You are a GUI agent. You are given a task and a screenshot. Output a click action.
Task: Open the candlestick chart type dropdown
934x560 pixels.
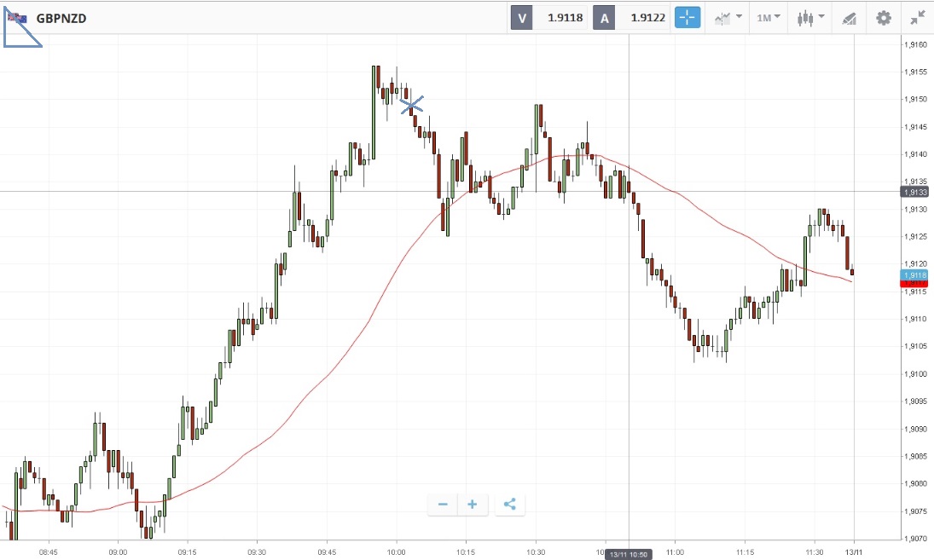809,18
